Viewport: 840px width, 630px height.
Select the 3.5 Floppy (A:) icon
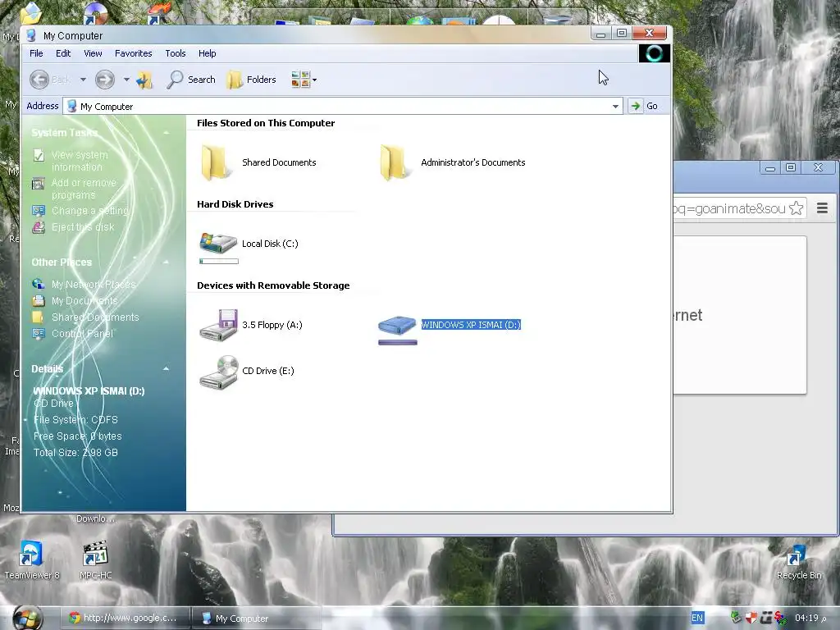[218, 325]
